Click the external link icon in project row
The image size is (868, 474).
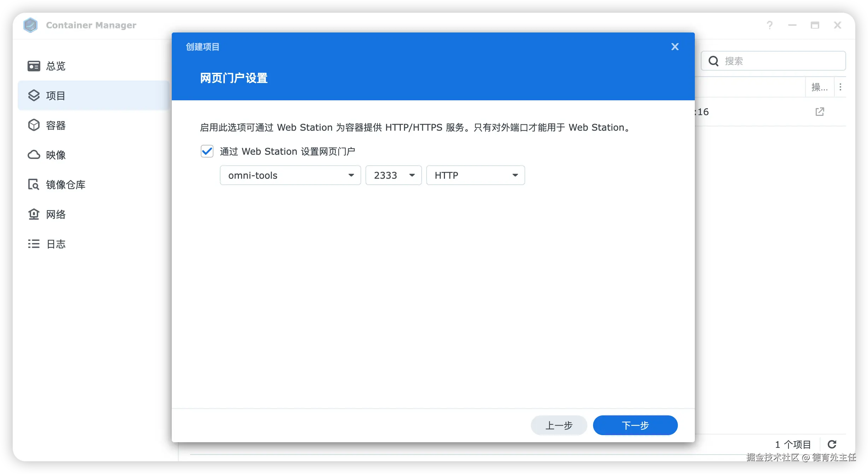click(820, 112)
